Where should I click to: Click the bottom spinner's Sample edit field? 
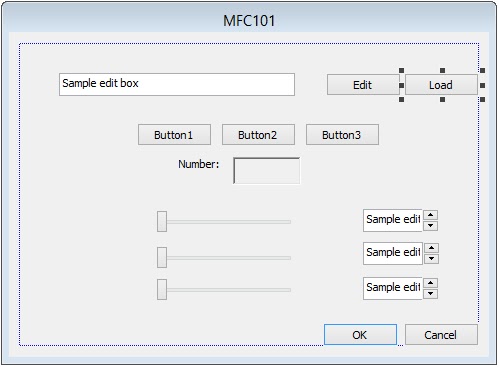click(393, 288)
